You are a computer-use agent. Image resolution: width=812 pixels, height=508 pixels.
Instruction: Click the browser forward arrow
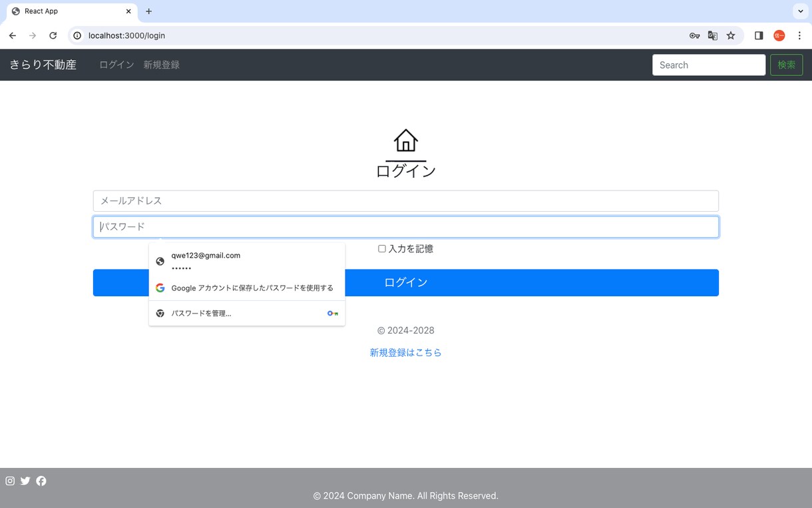pos(33,35)
